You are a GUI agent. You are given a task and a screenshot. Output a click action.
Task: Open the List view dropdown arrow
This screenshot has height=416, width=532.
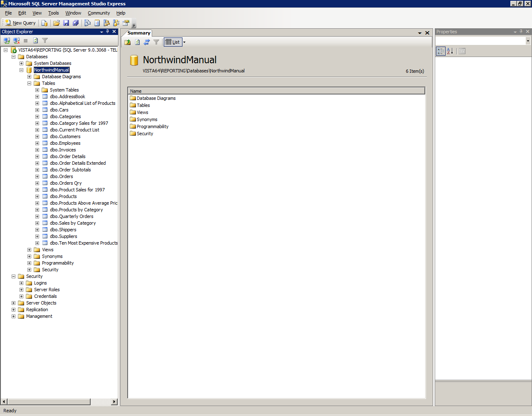[184, 42]
